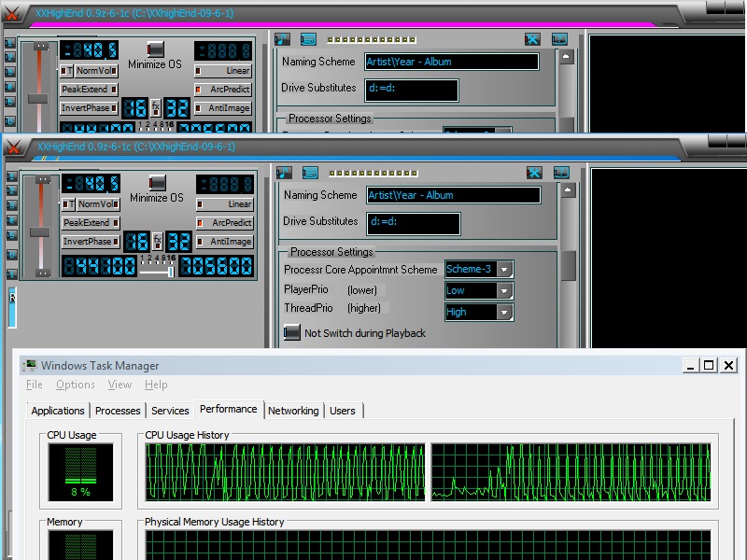The image size is (747, 560).
Task: Switch to the Services tab
Action: tap(170, 411)
